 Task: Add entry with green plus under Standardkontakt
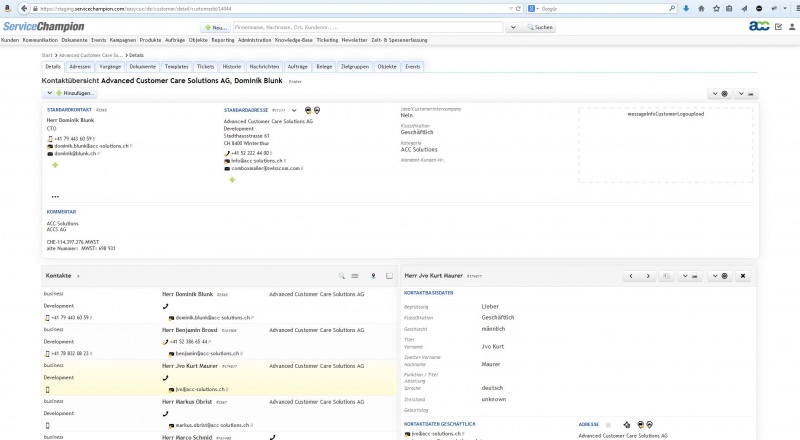55,165
